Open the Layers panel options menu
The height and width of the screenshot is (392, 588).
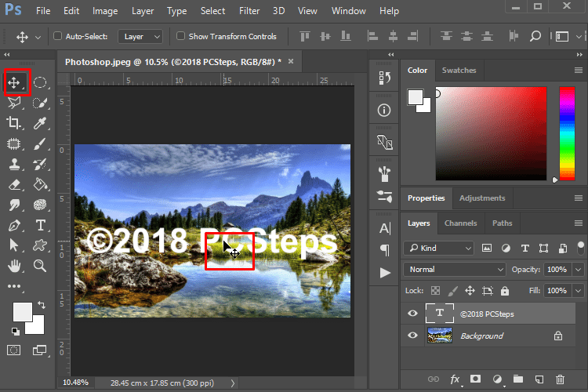click(x=579, y=223)
